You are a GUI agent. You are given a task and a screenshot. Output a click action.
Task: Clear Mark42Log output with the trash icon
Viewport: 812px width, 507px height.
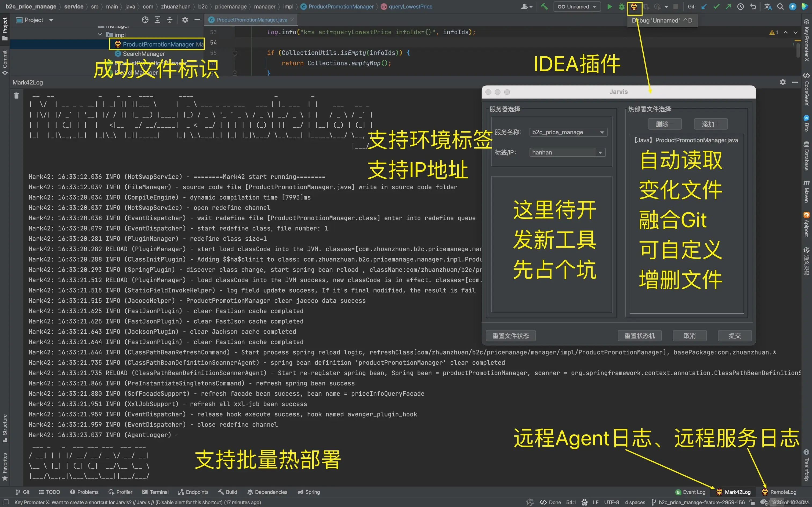pyautogui.click(x=16, y=96)
